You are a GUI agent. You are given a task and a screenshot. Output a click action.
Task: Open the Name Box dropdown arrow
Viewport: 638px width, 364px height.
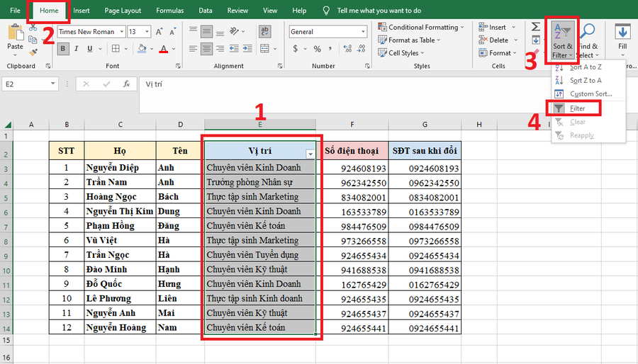(53, 84)
